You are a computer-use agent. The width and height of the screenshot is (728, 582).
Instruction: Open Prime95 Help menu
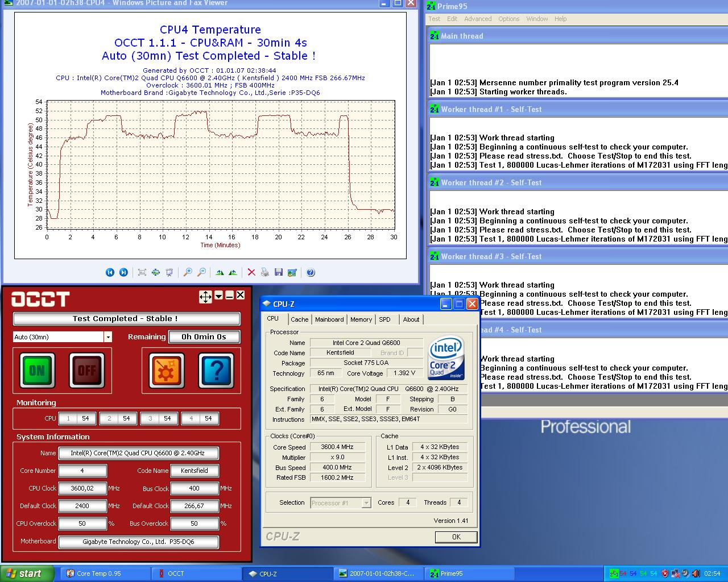point(561,19)
